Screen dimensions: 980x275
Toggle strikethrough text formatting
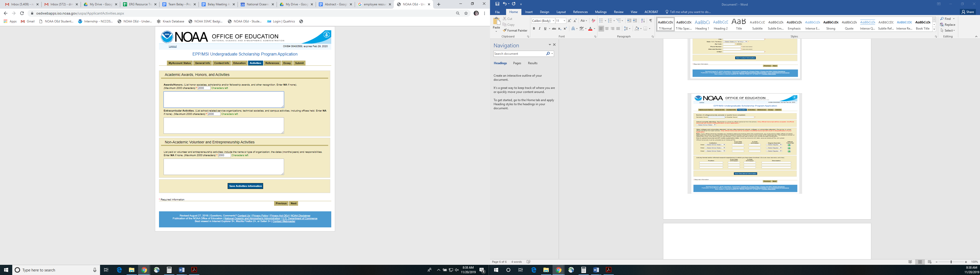coord(554,29)
